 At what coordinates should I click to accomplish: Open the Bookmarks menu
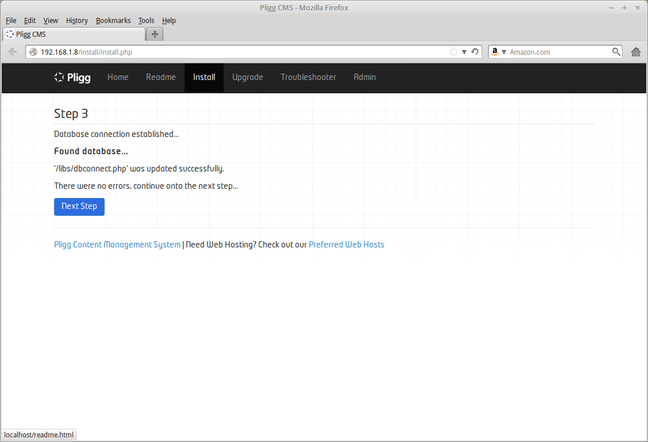click(x=113, y=21)
